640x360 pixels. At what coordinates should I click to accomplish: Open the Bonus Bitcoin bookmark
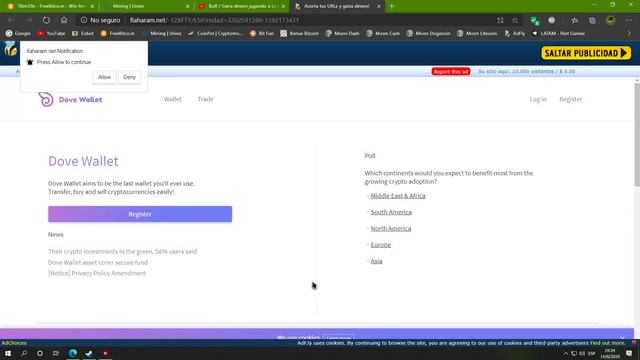click(x=299, y=33)
